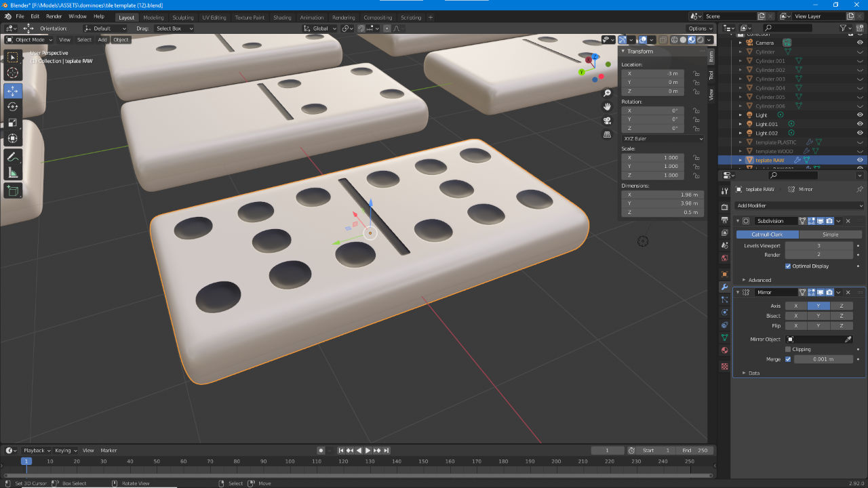Switch to the Sculpting workspace tab
This screenshot has height=488, width=868.
click(182, 18)
